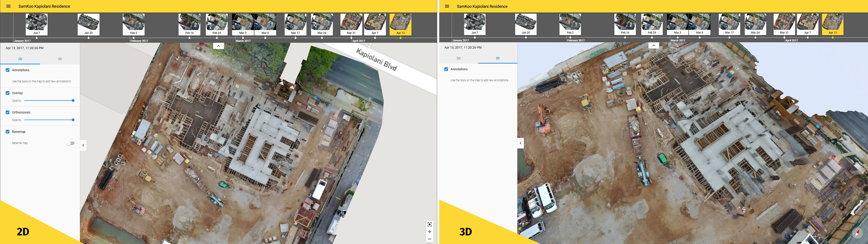Click March 2017 timeline label in 2D window
The height and width of the screenshot is (244, 868).
[x=243, y=41]
